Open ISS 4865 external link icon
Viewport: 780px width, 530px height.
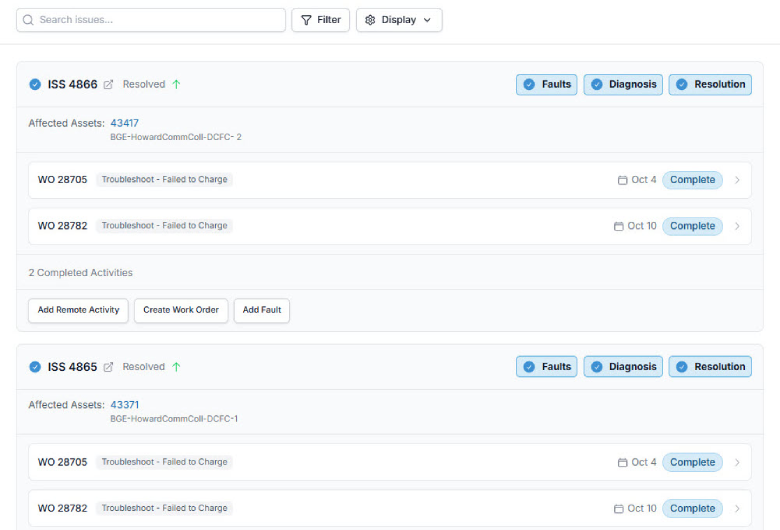click(x=109, y=367)
